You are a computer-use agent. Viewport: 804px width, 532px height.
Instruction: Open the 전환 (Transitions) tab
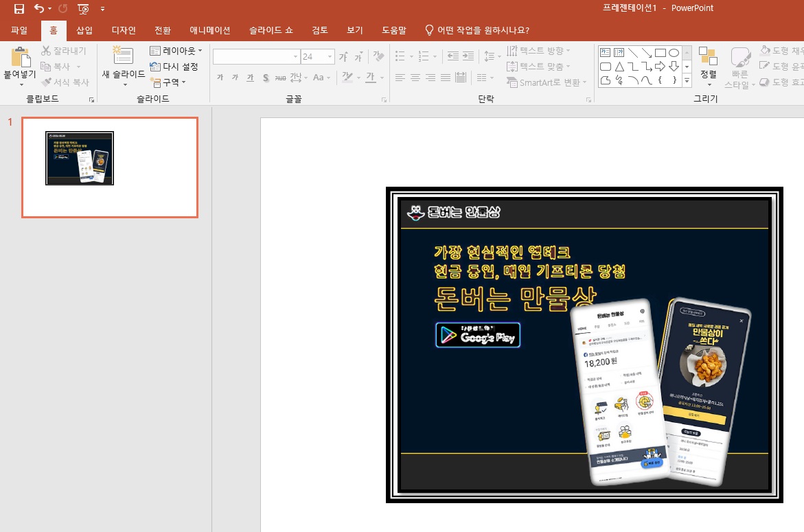click(163, 30)
